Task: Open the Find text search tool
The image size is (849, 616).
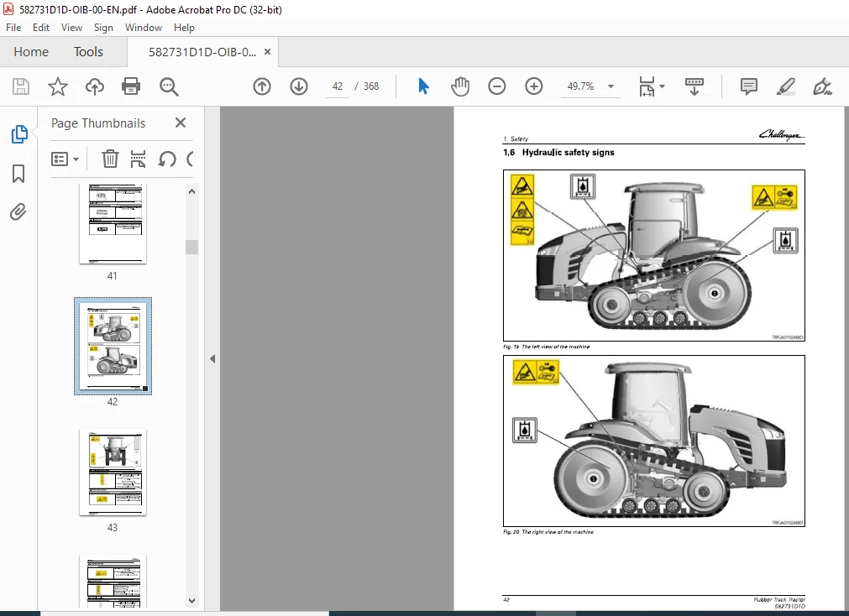Action: tap(169, 86)
